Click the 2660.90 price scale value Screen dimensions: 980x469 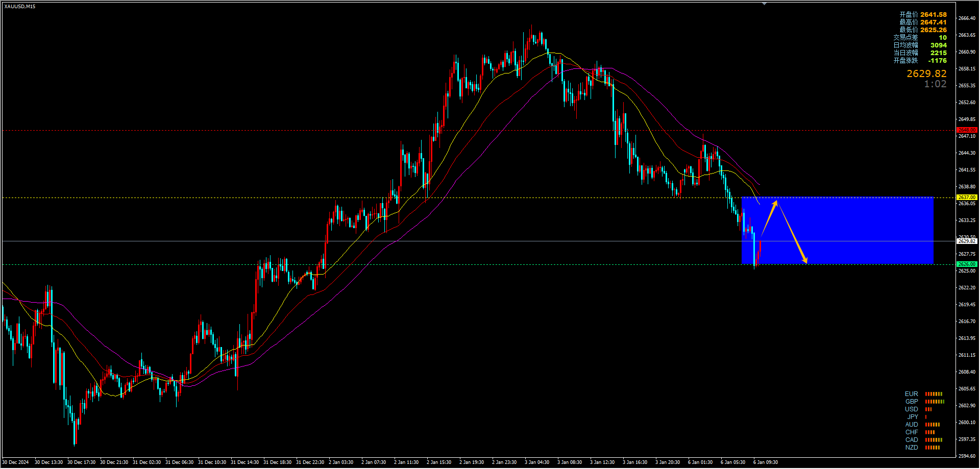[967, 52]
